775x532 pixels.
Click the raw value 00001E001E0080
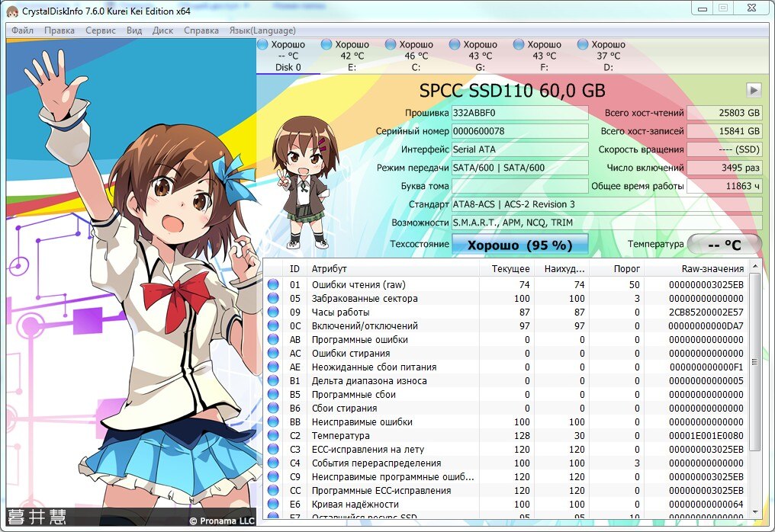coord(706,436)
